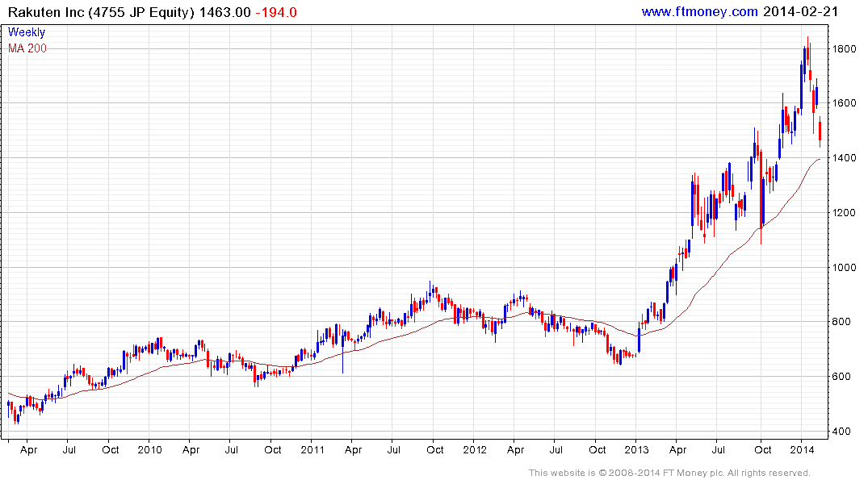Click the 2010 x-axis label

point(149,449)
